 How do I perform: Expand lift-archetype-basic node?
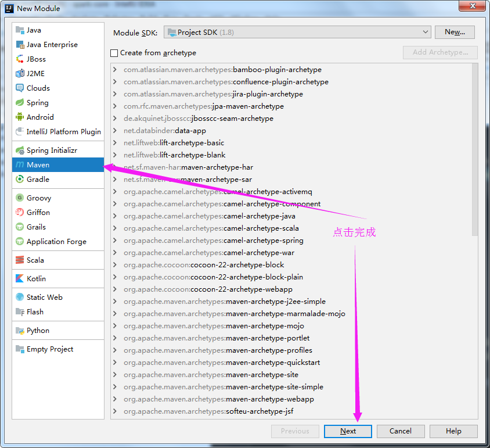coord(115,143)
